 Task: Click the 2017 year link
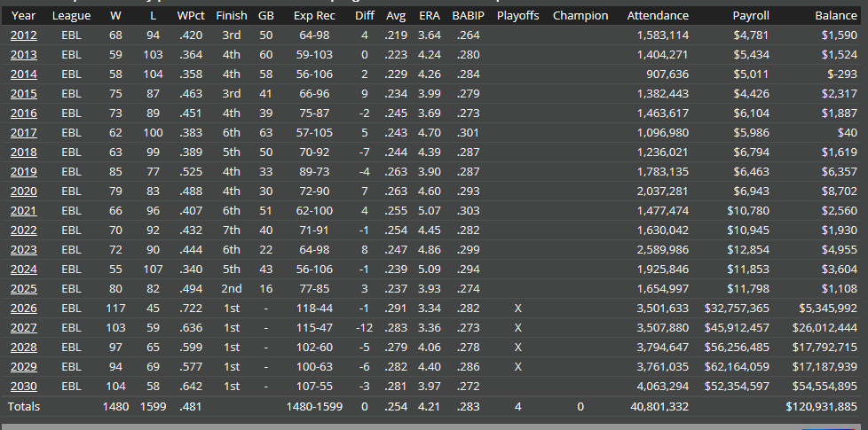(23, 133)
